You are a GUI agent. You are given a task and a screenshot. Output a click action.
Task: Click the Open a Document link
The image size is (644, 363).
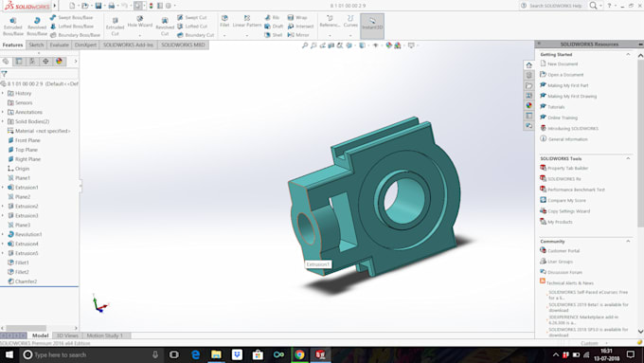(x=565, y=75)
